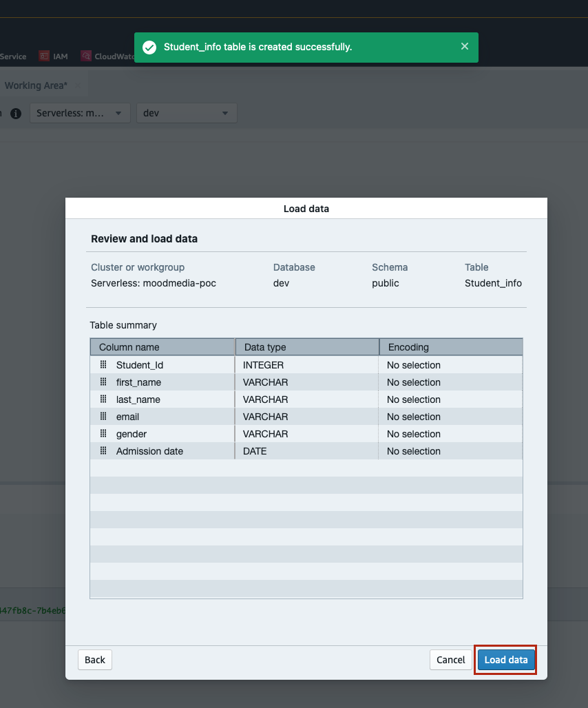Click the Table summary label
Screen dimensions: 588x708
123,325
